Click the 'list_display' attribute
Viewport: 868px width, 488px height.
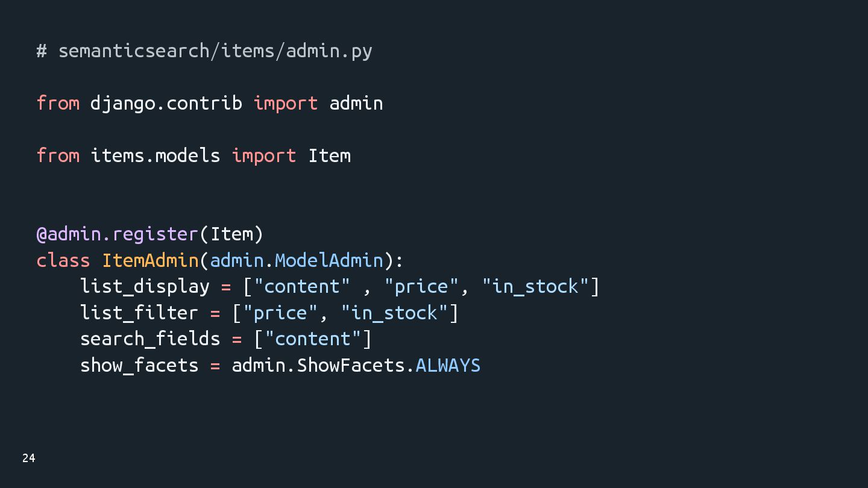(145, 286)
